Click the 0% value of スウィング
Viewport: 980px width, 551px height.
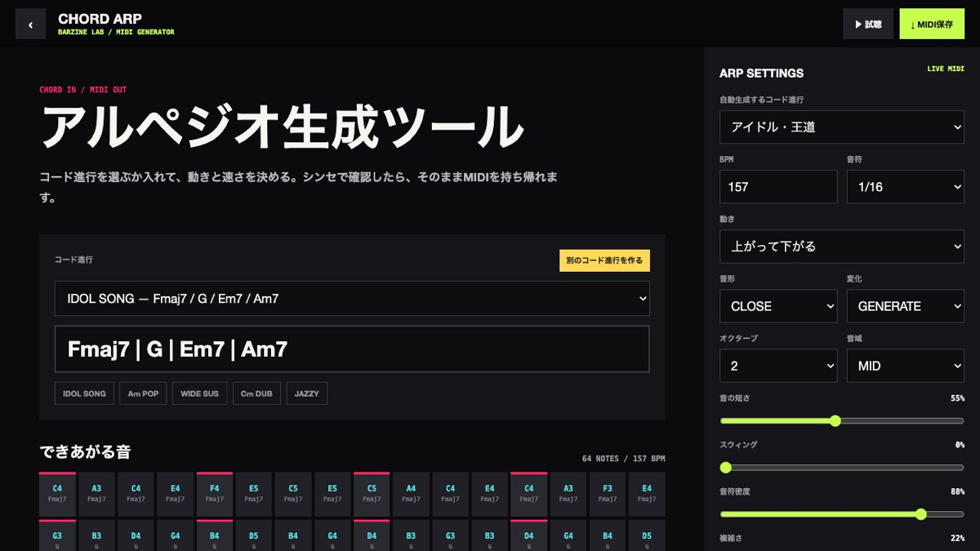pyautogui.click(x=960, y=445)
